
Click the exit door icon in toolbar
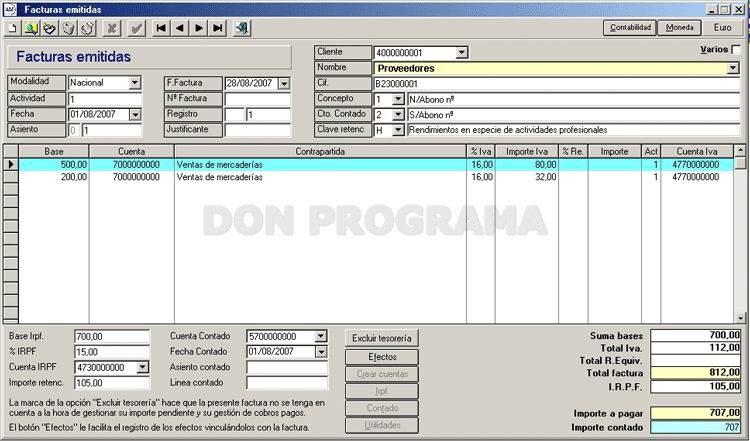pos(242,28)
